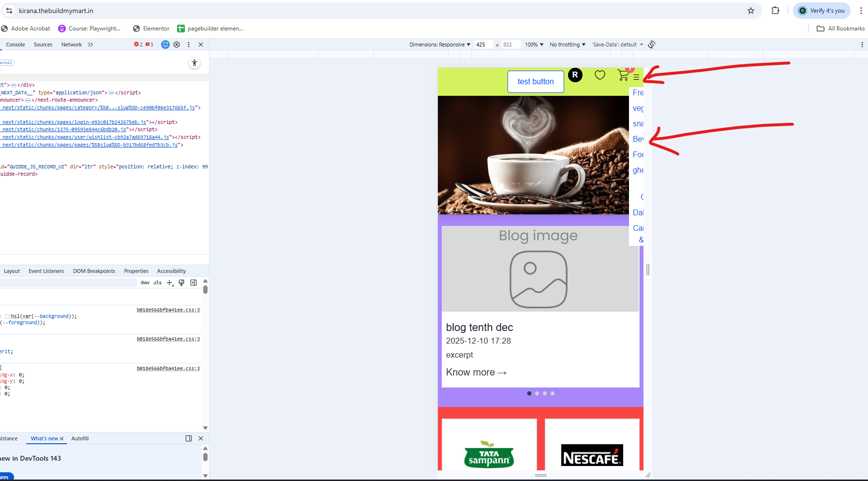The width and height of the screenshot is (868, 481).
Task: Open the Adobe Acrobat bookmark
Action: click(x=26, y=29)
